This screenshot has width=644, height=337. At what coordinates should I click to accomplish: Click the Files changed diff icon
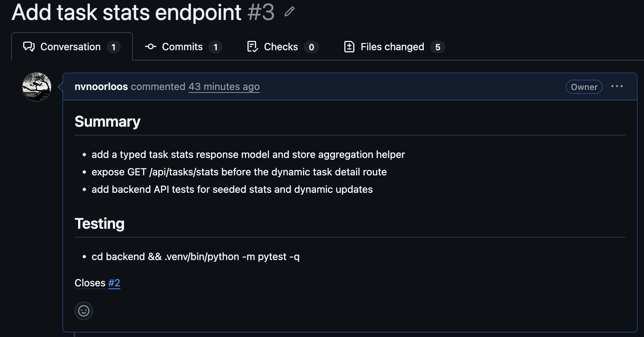[350, 47]
